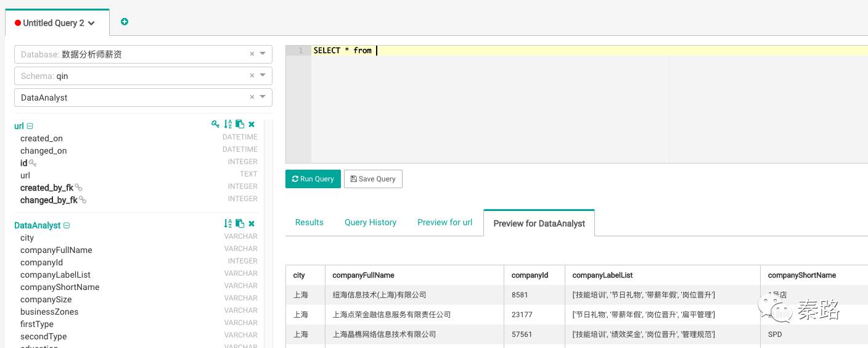Screen dimensions: 868x348
Task: Copy select statement for DataAnalyst table
Action: [240, 223]
